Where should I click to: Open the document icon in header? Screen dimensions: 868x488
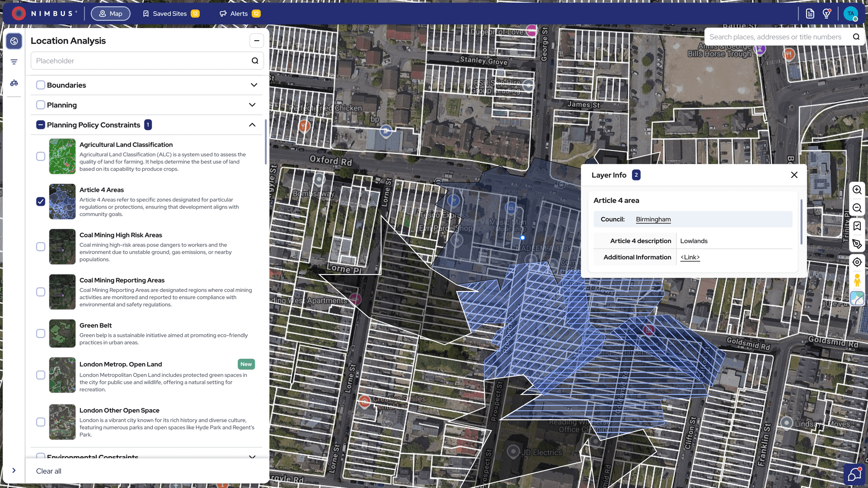coord(810,14)
